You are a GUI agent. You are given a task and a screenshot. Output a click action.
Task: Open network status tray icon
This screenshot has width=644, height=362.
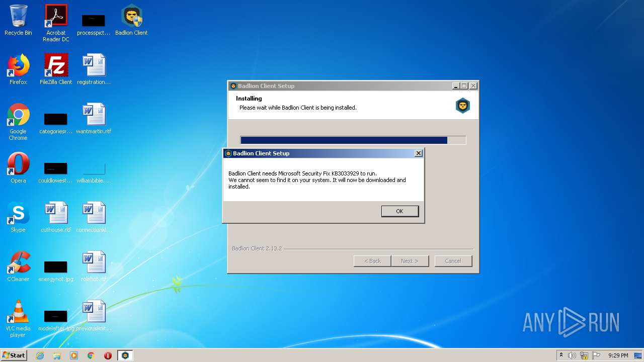[584, 355]
